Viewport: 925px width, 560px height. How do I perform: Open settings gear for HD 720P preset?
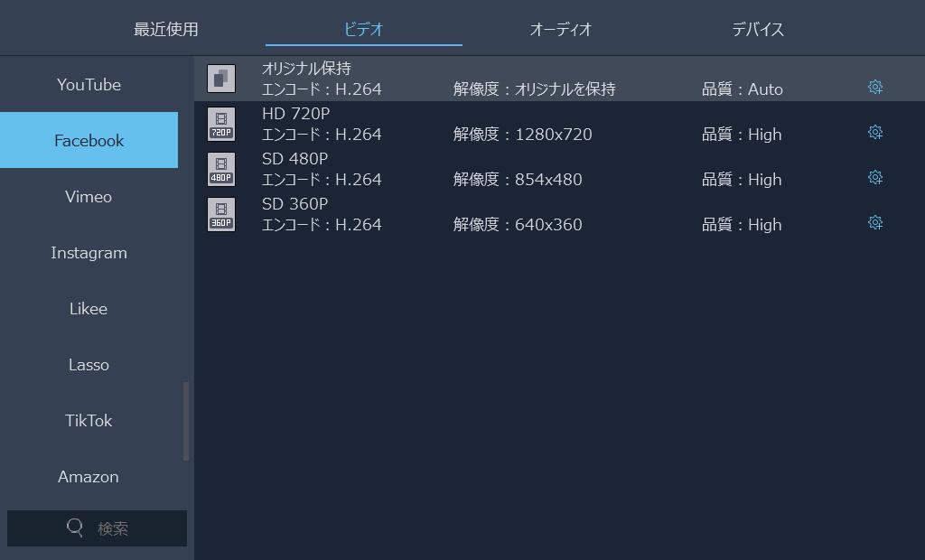875,132
